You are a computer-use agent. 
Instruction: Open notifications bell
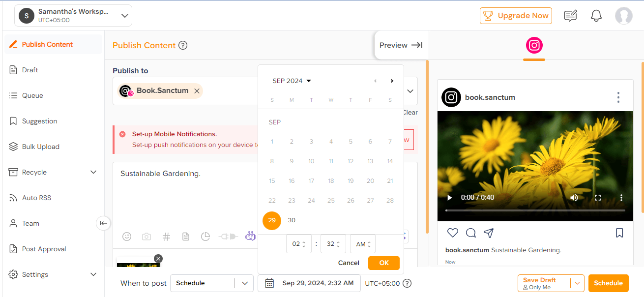coord(596,16)
